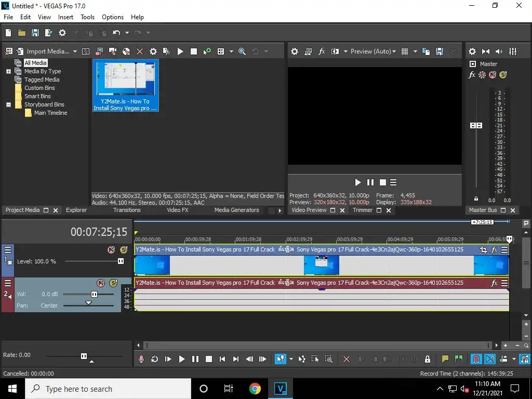This screenshot has height=399, width=532.
Task: Open Media Properties gear in Project Media
Action: 153,51
